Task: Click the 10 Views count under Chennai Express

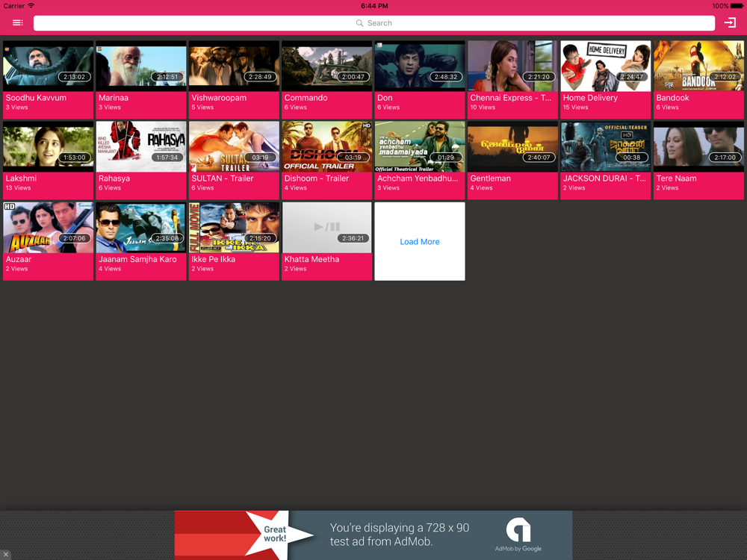Action: click(x=483, y=107)
